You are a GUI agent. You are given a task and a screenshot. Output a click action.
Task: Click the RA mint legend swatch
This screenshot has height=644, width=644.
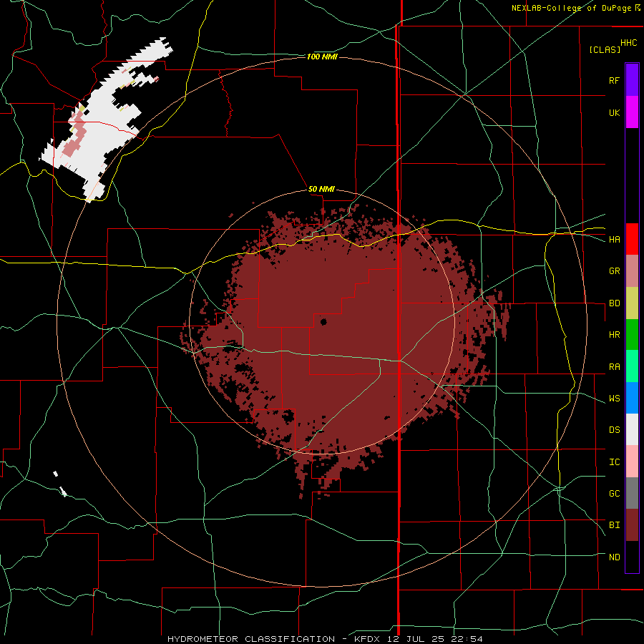click(632, 366)
